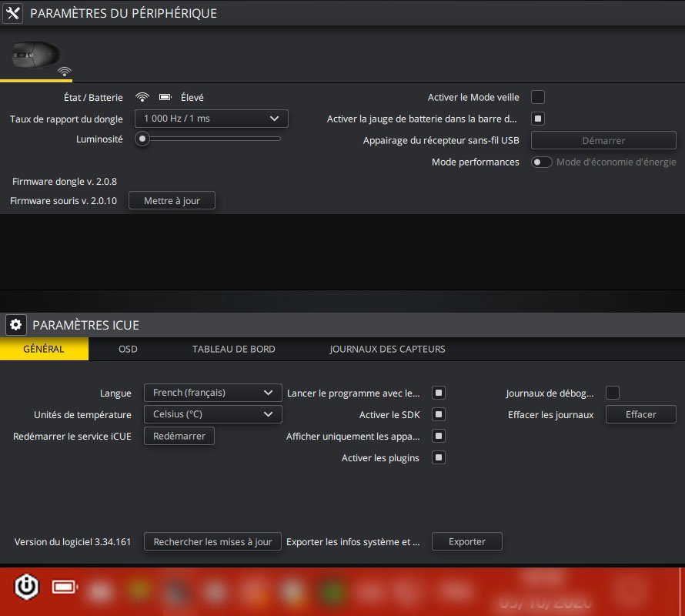Click the wireless signal icon next to État / Batterie
685x616 pixels.
click(142, 98)
